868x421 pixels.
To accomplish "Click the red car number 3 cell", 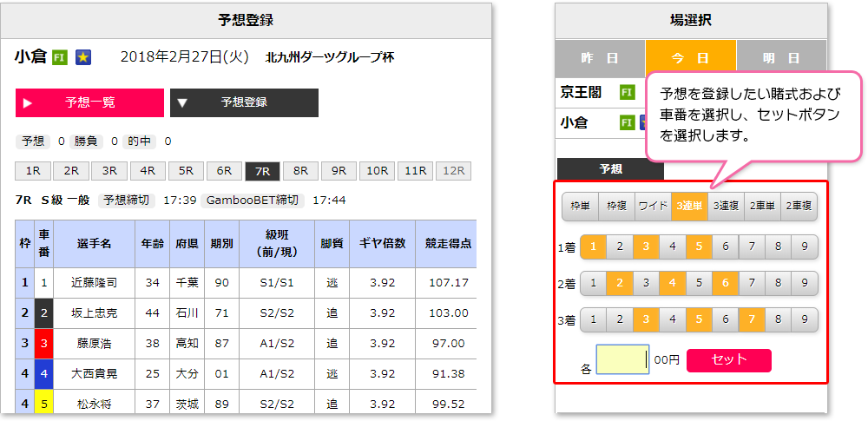I will 43,344.
